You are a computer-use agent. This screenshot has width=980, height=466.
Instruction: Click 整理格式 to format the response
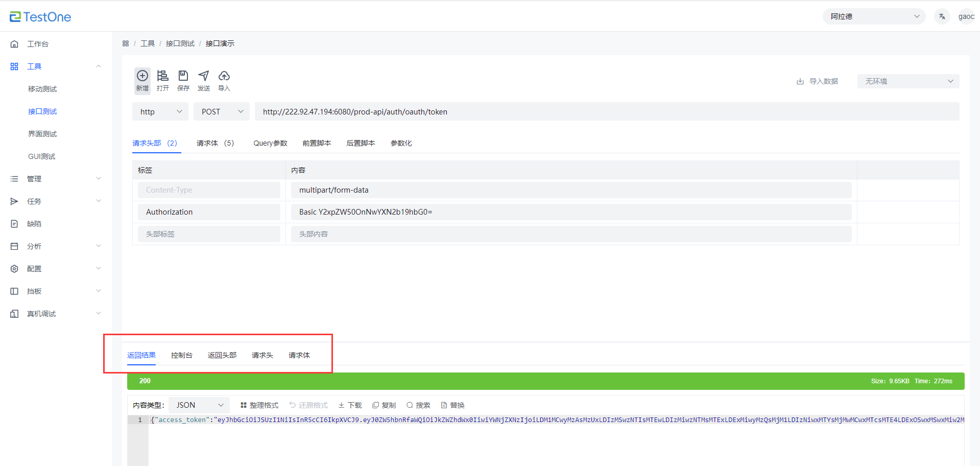[259, 405]
